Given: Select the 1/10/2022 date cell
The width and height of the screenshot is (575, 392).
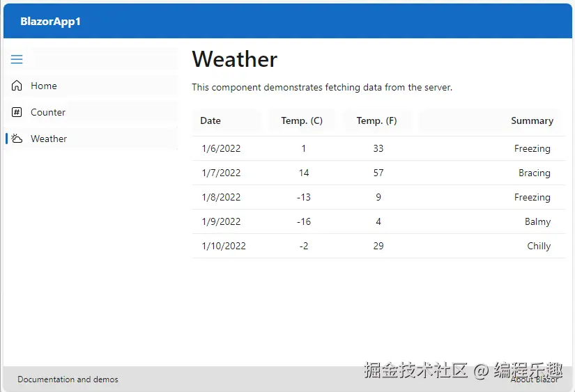Looking at the screenshot, I should click(x=224, y=246).
